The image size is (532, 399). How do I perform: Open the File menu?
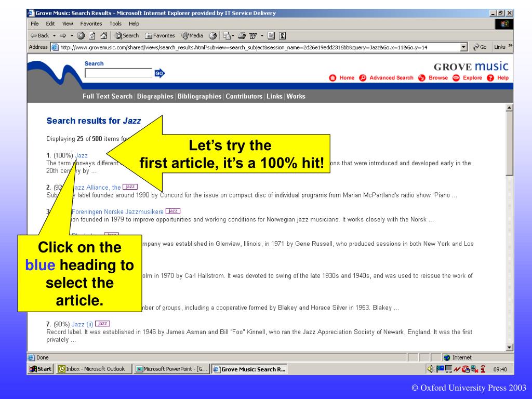35,24
